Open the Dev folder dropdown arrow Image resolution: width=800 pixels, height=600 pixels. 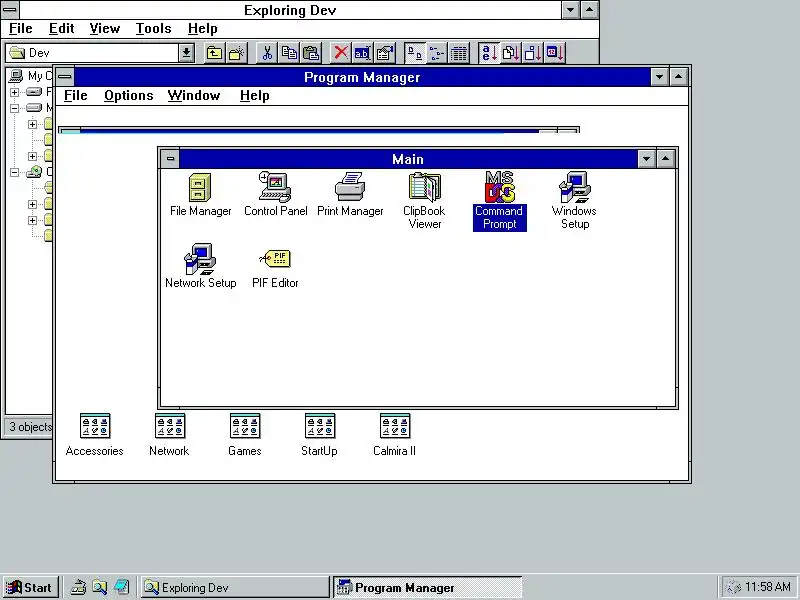[x=186, y=53]
